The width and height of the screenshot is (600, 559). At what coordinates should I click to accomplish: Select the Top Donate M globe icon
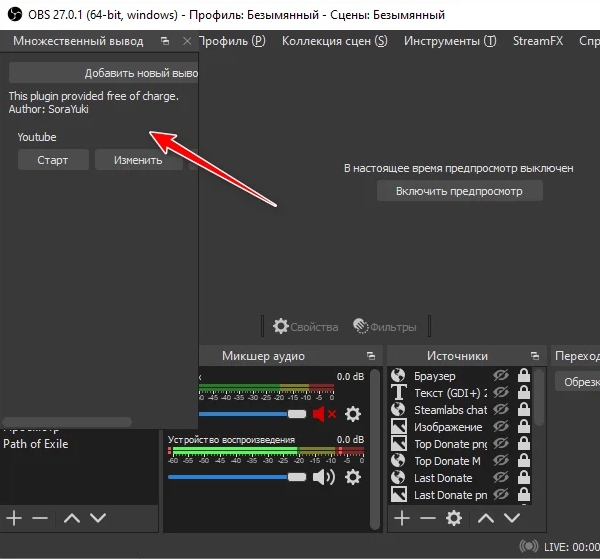(398, 460)
